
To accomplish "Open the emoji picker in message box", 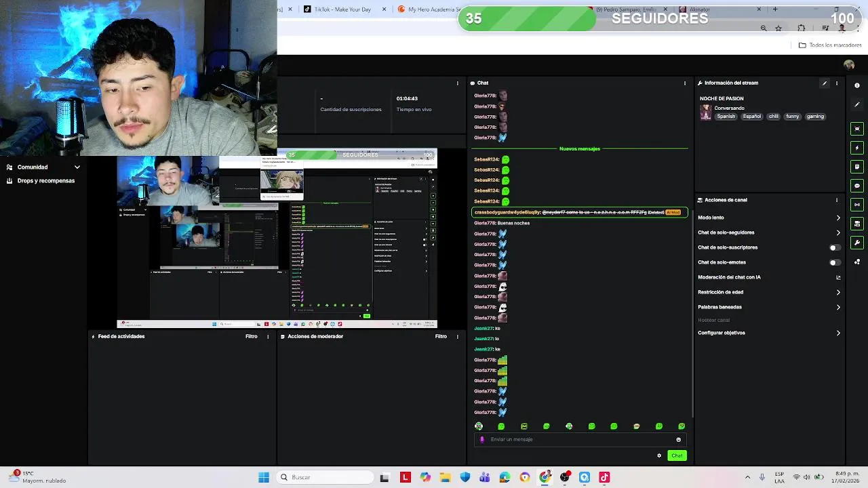I will [678, 439].
